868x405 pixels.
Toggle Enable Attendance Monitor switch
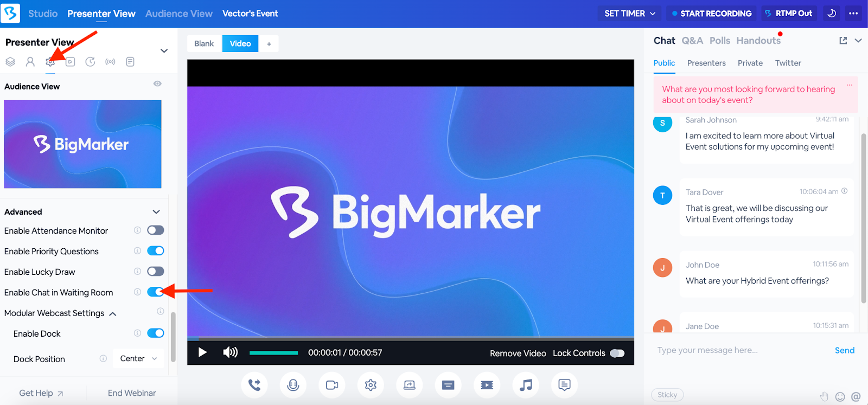tap(156, 230)
